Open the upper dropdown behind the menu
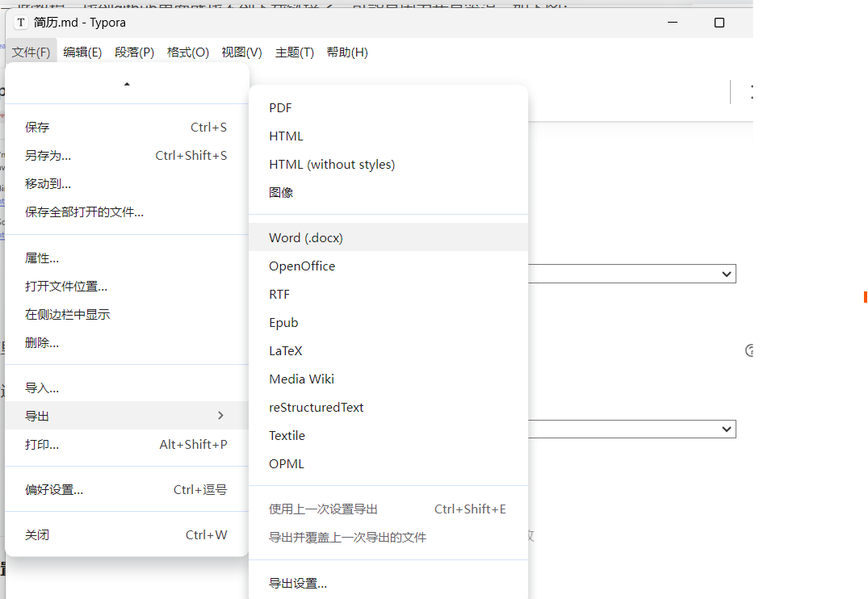The image size is (868, 599). (631, 274)
